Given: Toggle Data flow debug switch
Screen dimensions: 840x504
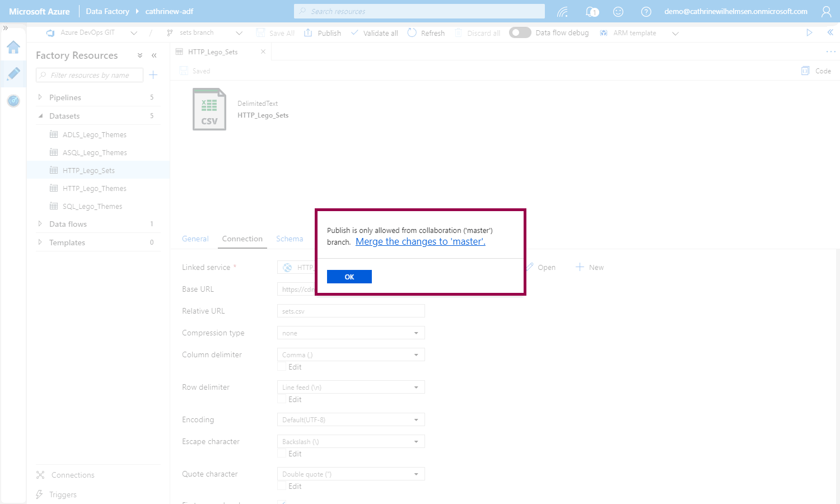Looking at the screenshot, I should click(x=520, y=33).
